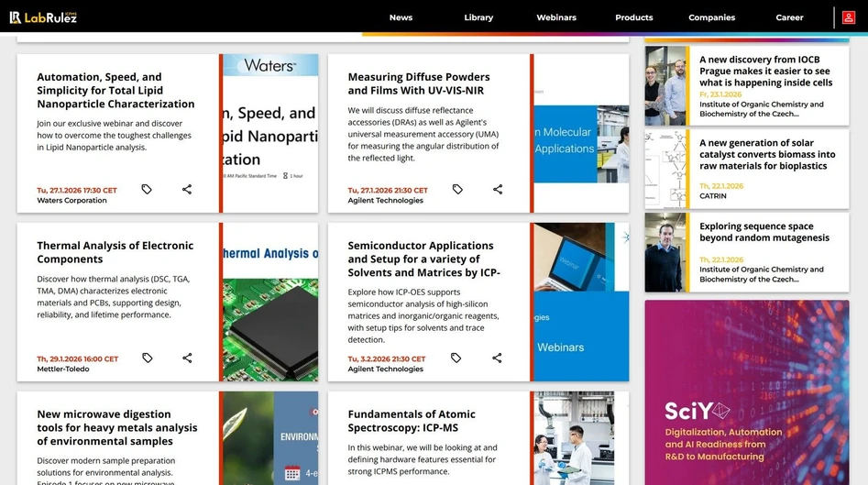Select Webinars in the top navigation
868x485 pixels.
[556, 17]
